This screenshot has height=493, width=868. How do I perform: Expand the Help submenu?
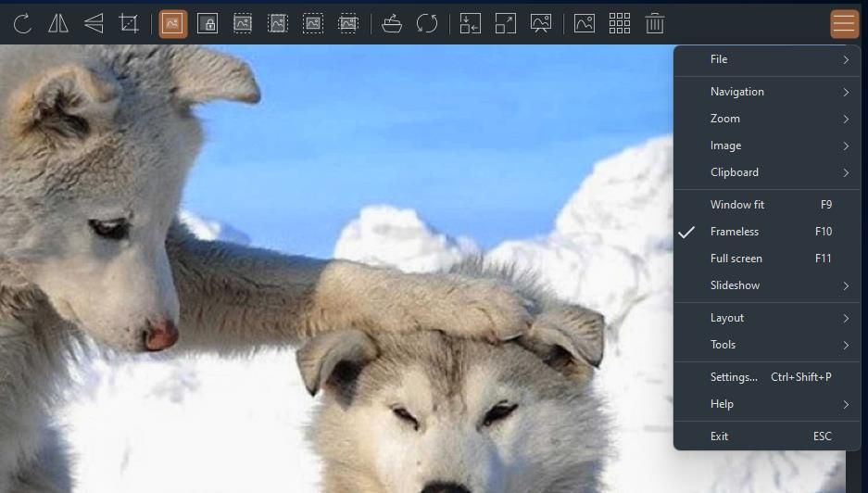(x=767, y=404)
